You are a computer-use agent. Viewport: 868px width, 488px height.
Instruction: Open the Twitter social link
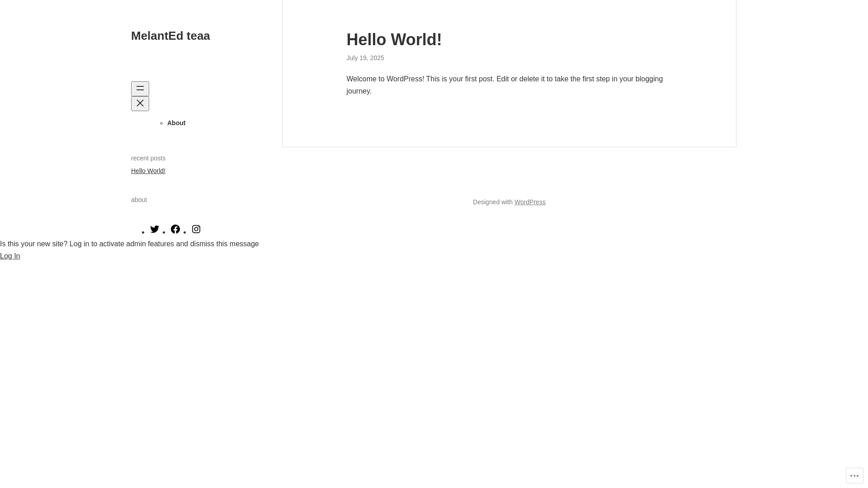[155, 229]
